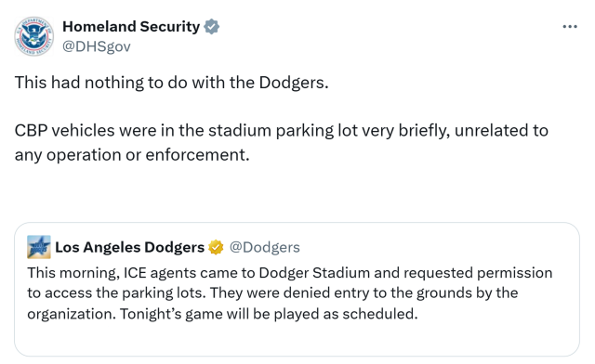This screenshot has width=595, height=364.
Task: Click the @Dodgers handle
Action: coord(264,247)
